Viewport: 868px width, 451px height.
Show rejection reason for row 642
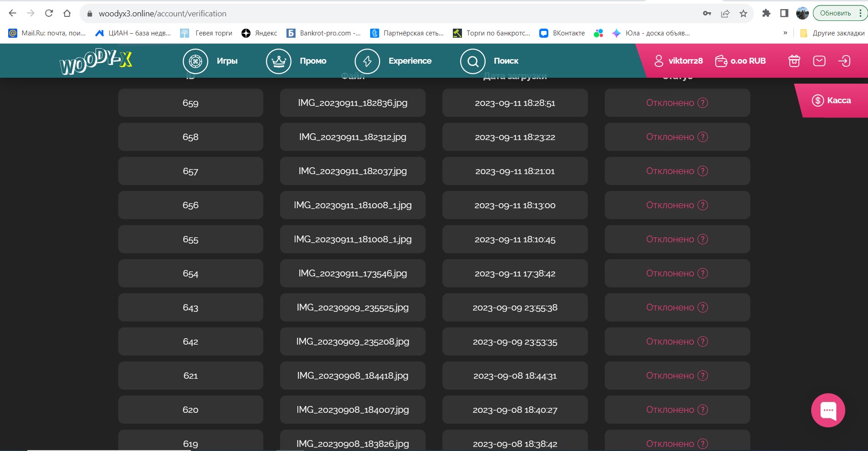pos(702,341)
